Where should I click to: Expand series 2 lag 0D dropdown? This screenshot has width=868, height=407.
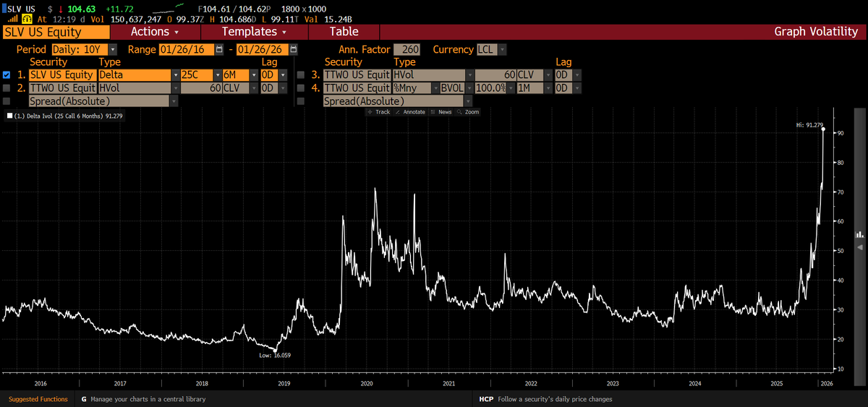(x=282, y=87)
